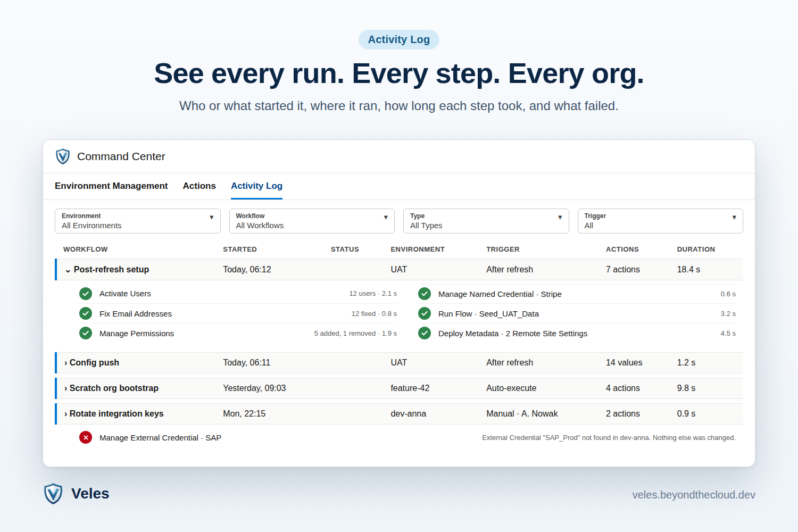Click the Status column header
This screenshot has width=798, height=532.
tap(345, 250)
